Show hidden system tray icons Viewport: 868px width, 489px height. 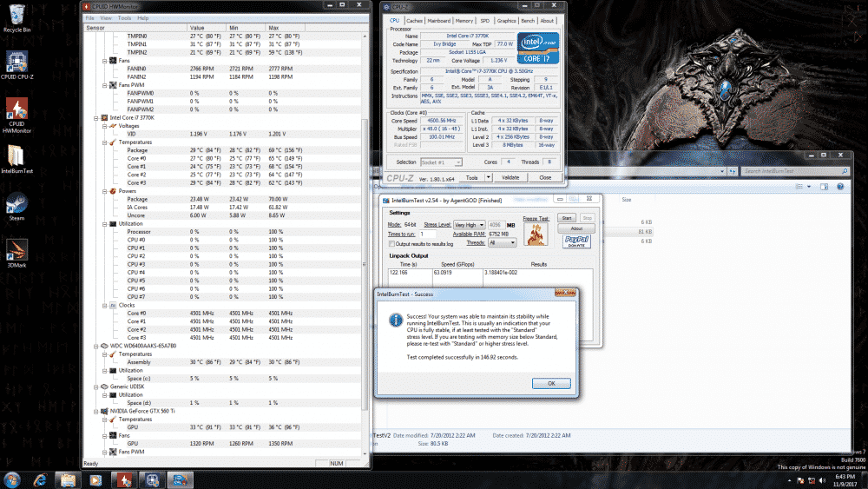[789, 480]
